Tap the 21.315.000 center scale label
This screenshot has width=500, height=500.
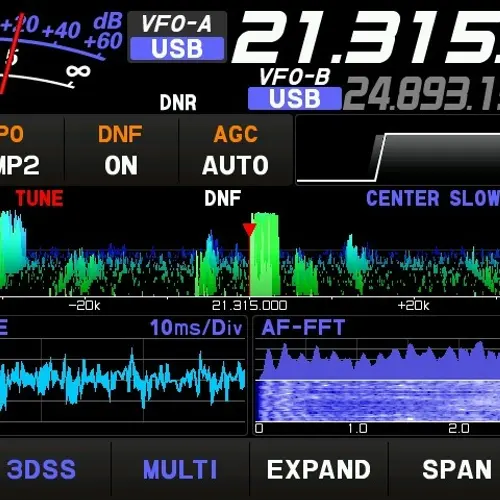[249, 305]
